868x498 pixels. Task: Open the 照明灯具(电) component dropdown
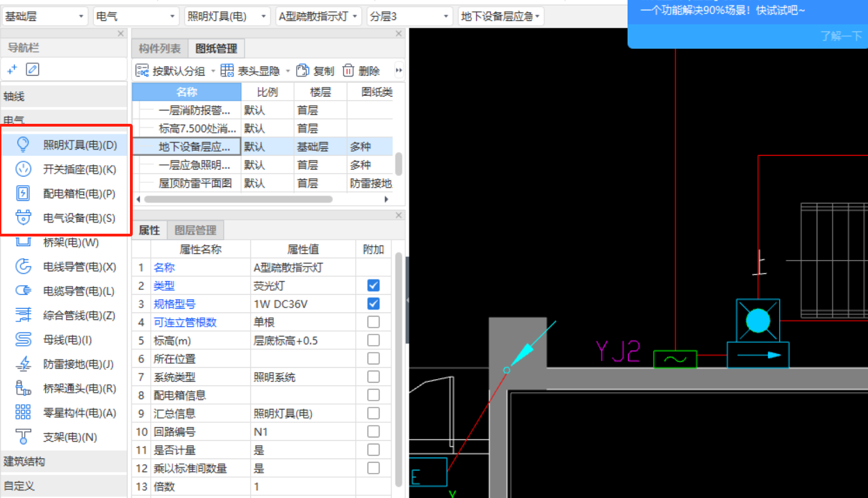pyautogui.click(x=228, y=16)
